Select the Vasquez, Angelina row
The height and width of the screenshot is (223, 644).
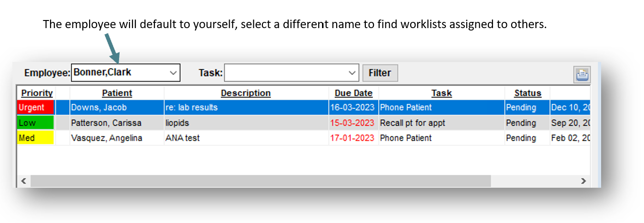pyautogui.click(x=106, y=138)
